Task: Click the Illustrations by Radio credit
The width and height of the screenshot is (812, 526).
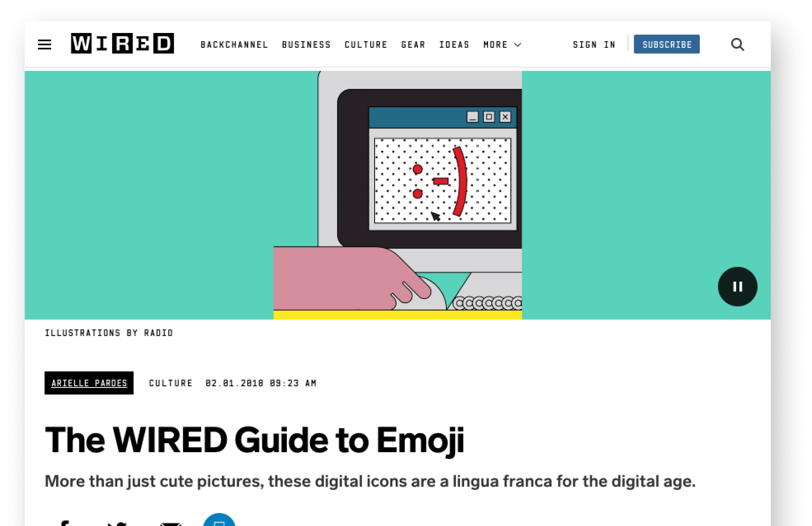Action: pos(109,333)
